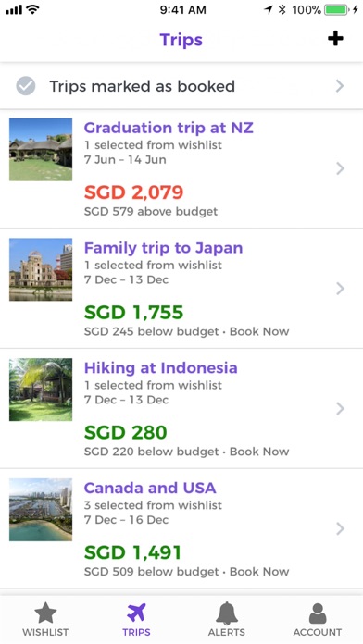Open Graduation trip at NZ chevron

tap(340, 168)
